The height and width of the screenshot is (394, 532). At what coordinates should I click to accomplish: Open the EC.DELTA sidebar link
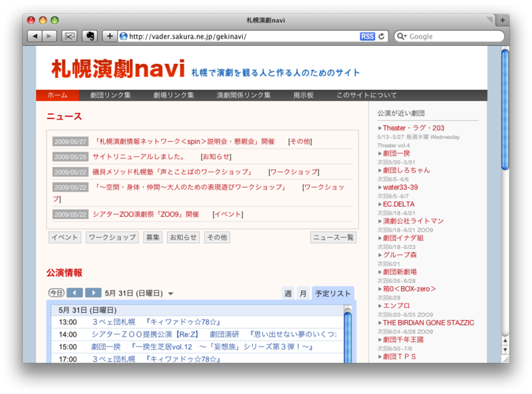tap(398, 204)
